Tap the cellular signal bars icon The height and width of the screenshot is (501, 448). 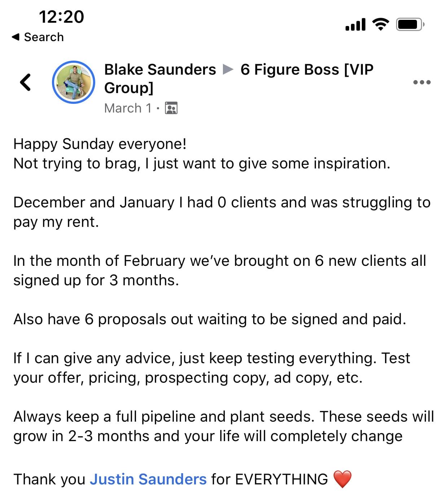(355, 25)
